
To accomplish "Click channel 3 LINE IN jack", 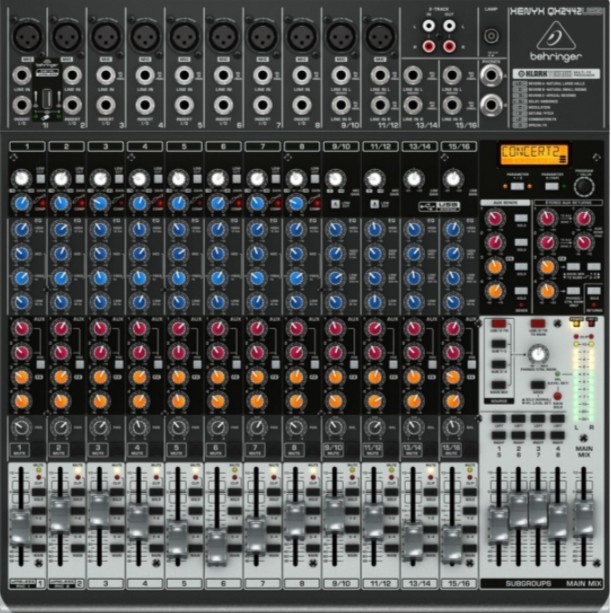I will (106, 75).
